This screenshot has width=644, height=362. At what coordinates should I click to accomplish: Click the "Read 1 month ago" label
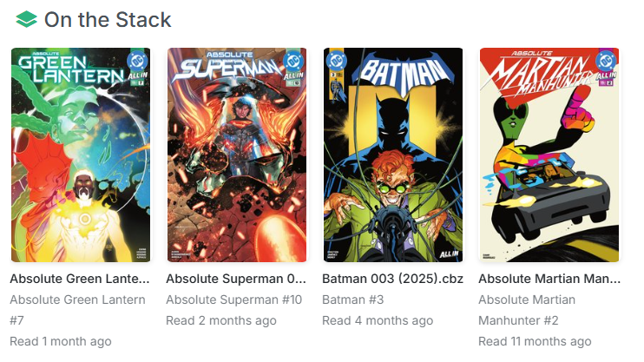coord(60,341)
